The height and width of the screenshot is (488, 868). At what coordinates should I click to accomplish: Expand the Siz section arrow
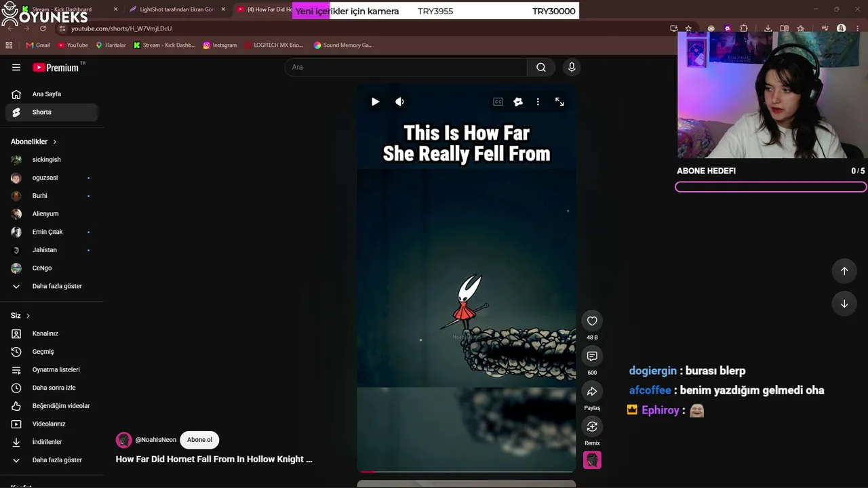[28, 316]
